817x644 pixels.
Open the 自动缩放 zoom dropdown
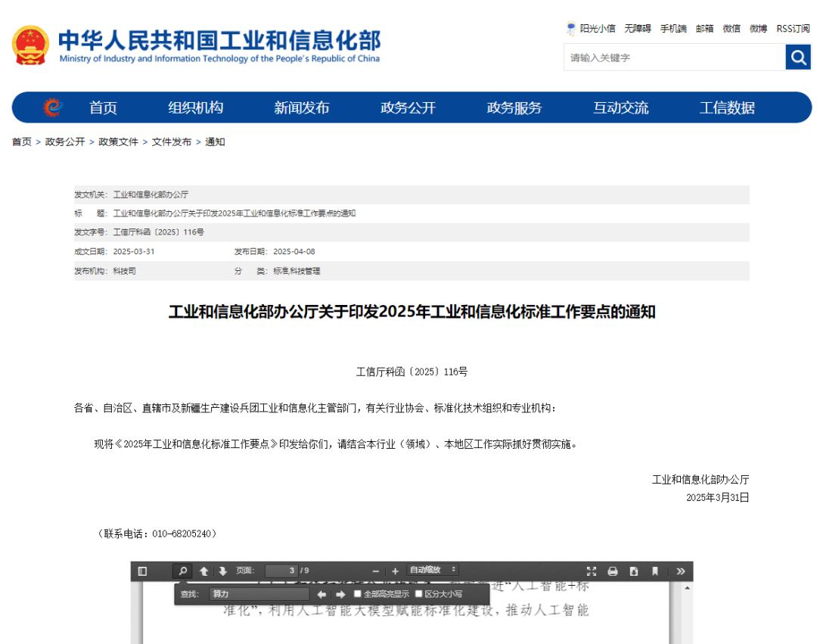tap(432, 571)
